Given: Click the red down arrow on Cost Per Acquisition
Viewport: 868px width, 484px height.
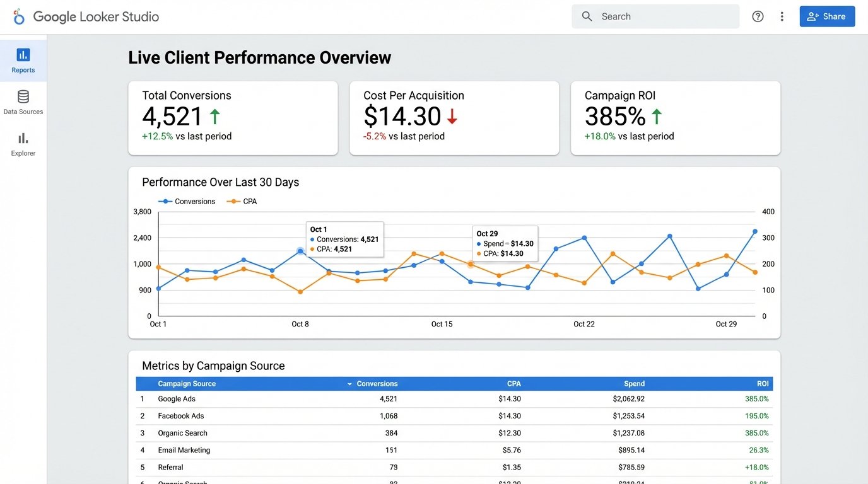Looking at the screenshot, I should click(x=452, y=117).
